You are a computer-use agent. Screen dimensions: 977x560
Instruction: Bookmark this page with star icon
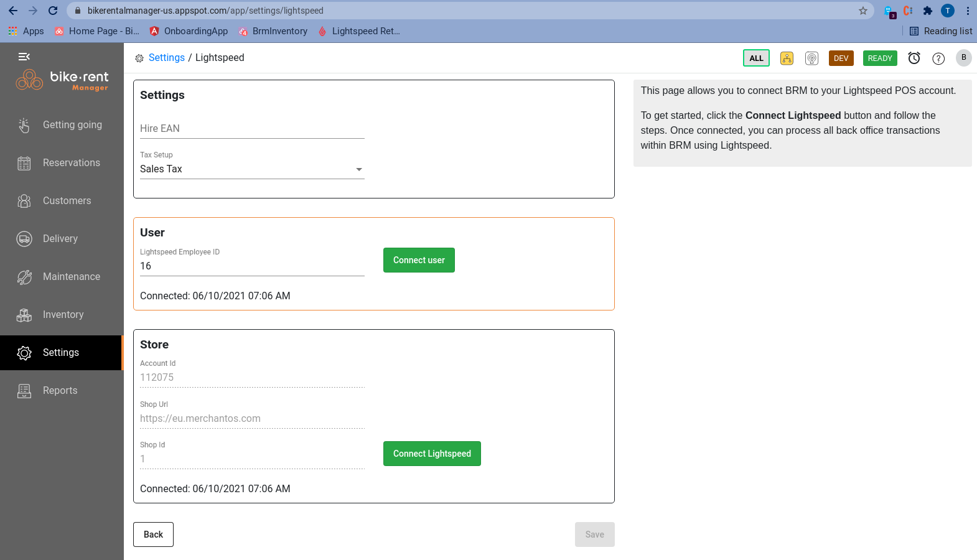pyautogui.click(x=863, y=11)
